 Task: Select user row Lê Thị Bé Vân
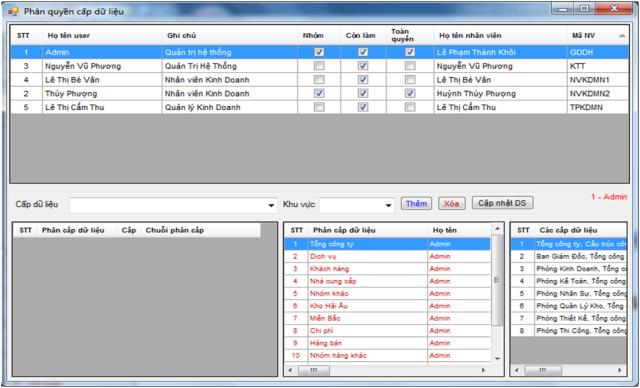pyautogui.click(x=319, y=80)
